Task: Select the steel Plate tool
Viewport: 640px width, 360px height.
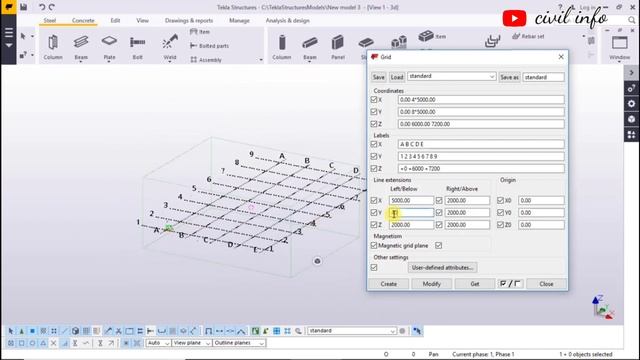Action: point(109,47)
